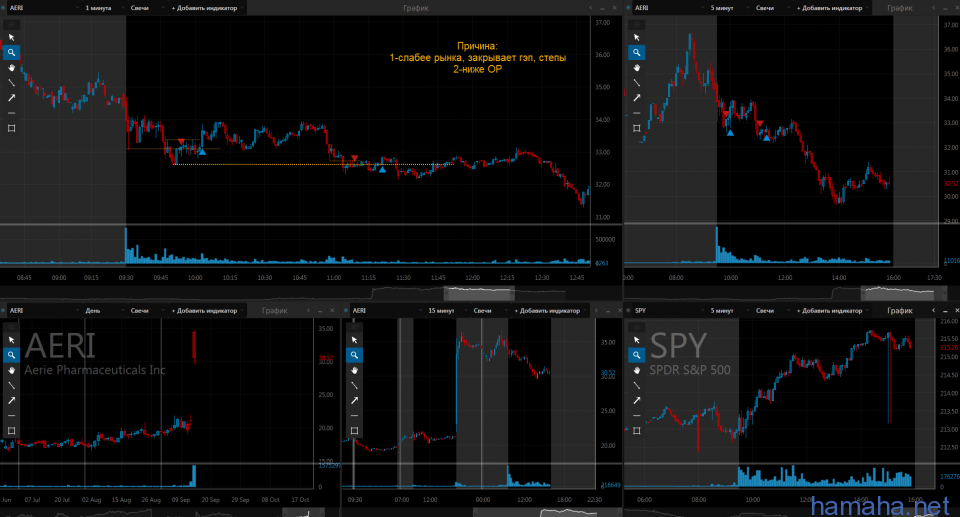Image resolution: width=960 pixels, height=517 pixels.
Task: Choose the rectangle tool in the SPY chart
Action: tap(637, 431)
